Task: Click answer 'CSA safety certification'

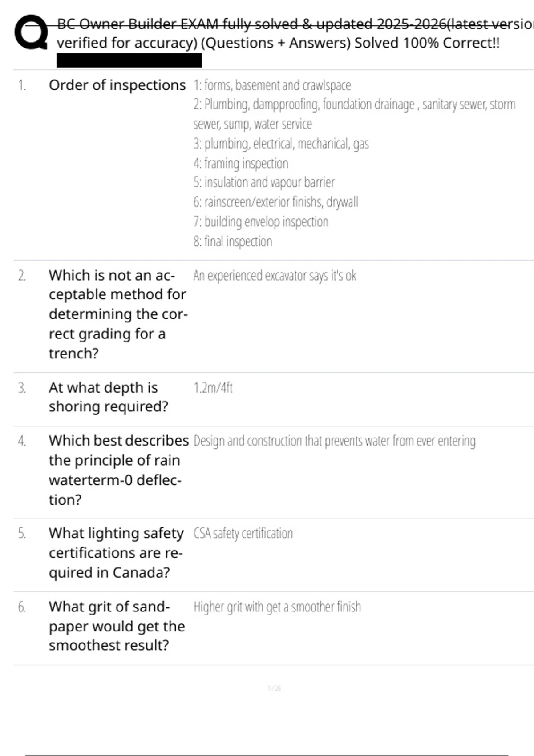Action: [x=243, y=533]
